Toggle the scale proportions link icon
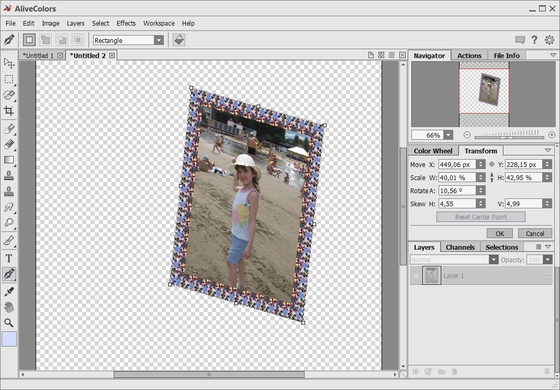Viewport: 560px width, 390px height. [x=492, y=178]
